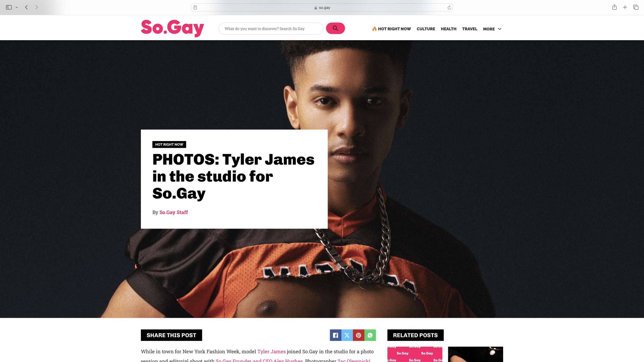This screenshot has width=644, height=362.
Task: Show Safari tab overview
Action: click(636, 7)
